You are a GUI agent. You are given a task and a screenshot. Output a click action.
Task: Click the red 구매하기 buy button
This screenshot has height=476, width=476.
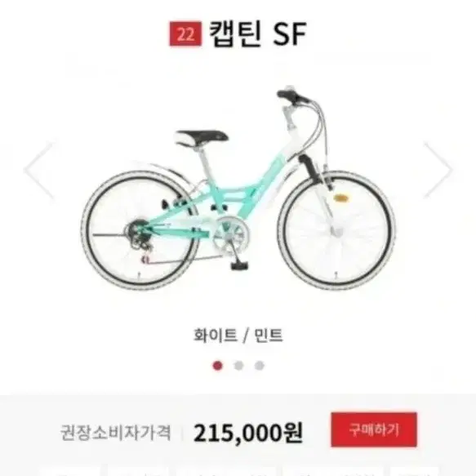[x=374, y=429]
